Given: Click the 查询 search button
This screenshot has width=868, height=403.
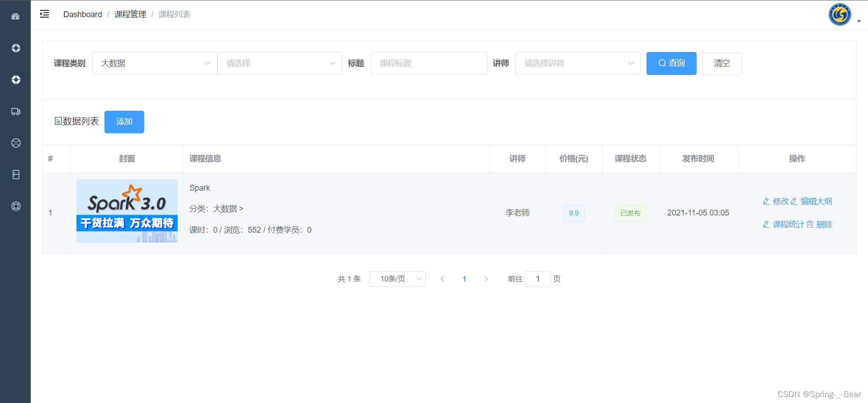Looking at the screenshot, I should [671, 63].
